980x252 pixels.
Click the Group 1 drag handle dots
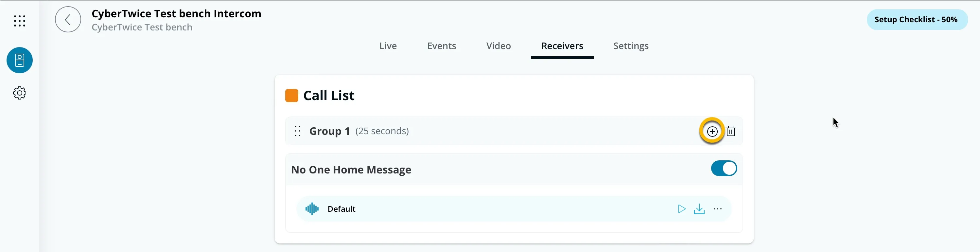(x=298, y=131)
